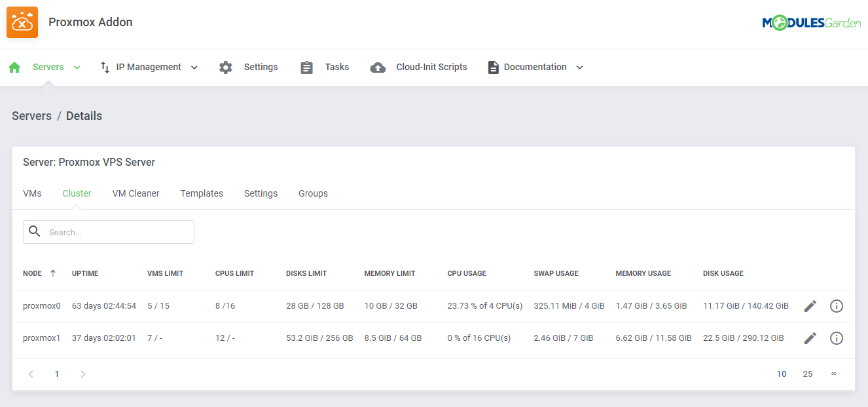Viewport: 868px width, 407px height.
Task: Click swap usage '2.46 GiB / 7 GiB'
Action: pos(564,338)
